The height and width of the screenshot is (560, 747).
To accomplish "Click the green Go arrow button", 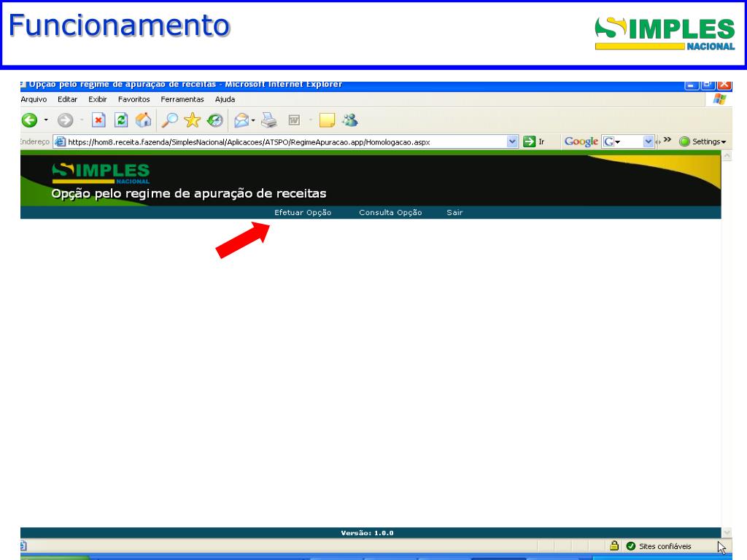I will point(530,141).
